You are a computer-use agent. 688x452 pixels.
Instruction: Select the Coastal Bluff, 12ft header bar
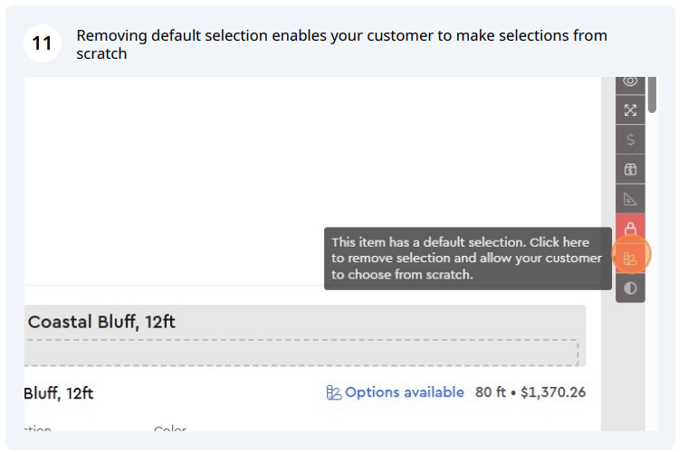[305, 322]
